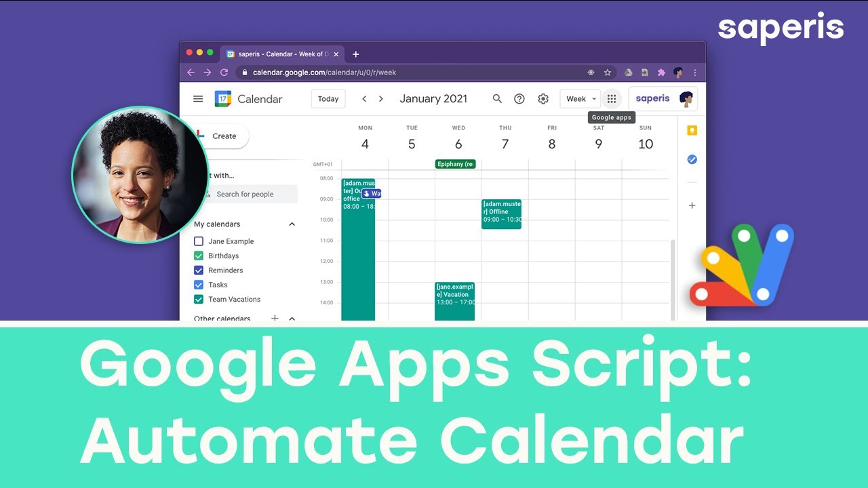Go to previous week arrow
The height and width of the screenshot is (488, 868).
(364, 99)
